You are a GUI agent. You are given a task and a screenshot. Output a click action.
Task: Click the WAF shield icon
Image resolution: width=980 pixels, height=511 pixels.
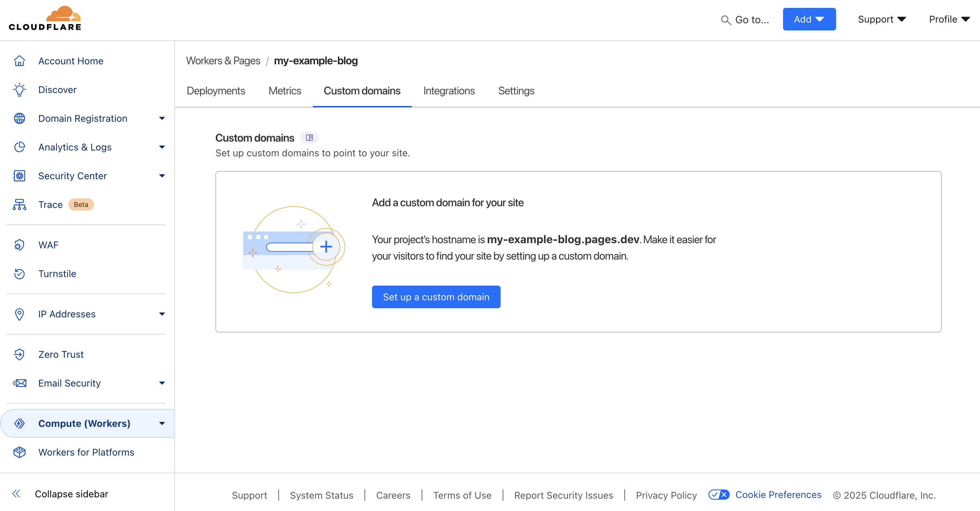[19, 245]
